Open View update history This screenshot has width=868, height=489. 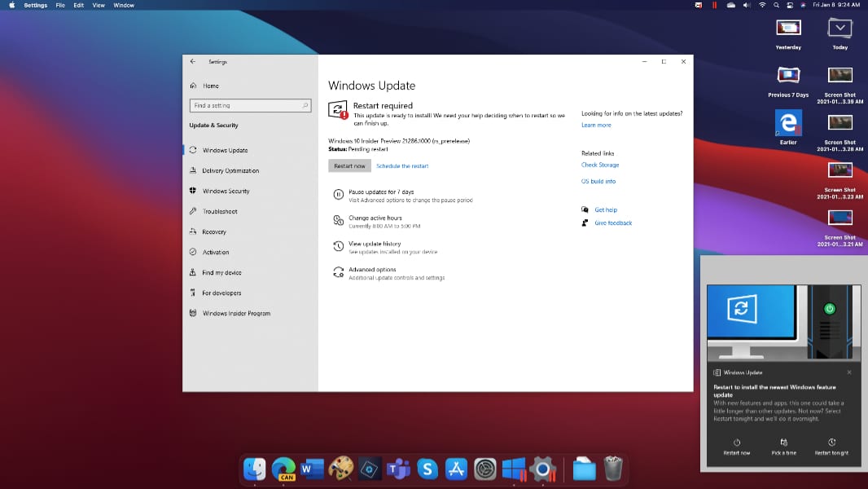pos(375,244)
